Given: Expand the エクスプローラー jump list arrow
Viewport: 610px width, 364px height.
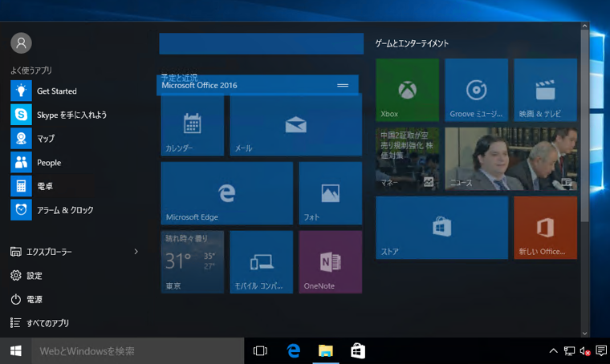Looking at the screenshot, I should [136, 252].
